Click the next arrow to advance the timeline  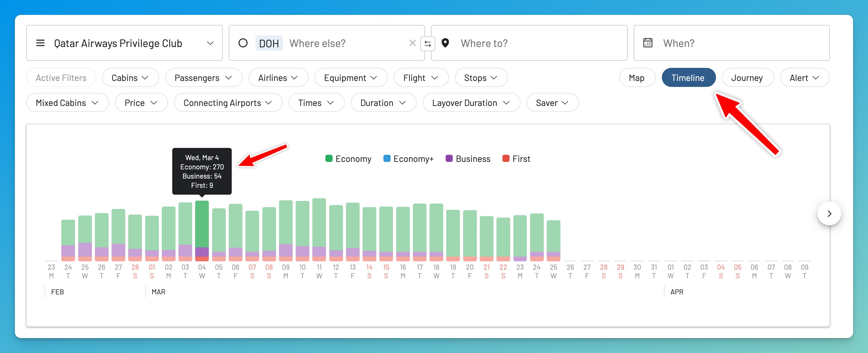click(x=829, y=213)
